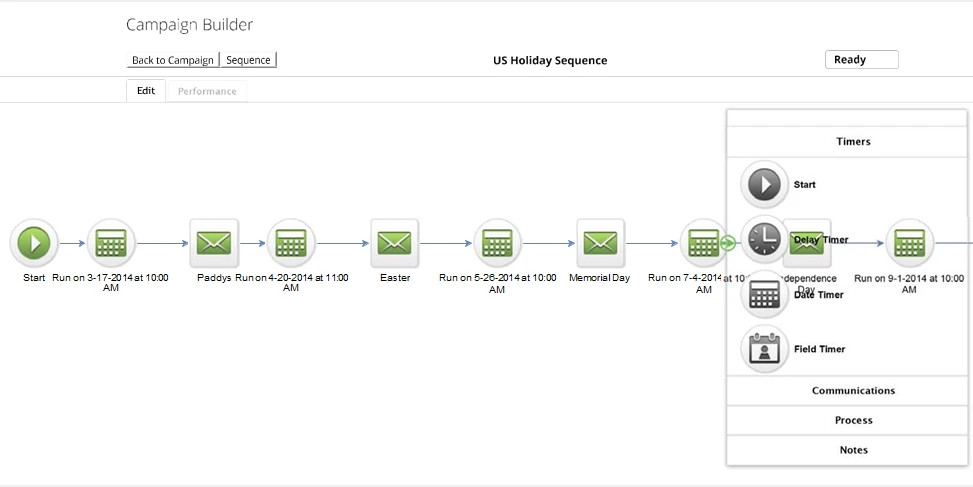Switch to the Performance tab
Viewport: 973px width, 487px height.
[x=207, y=91]
